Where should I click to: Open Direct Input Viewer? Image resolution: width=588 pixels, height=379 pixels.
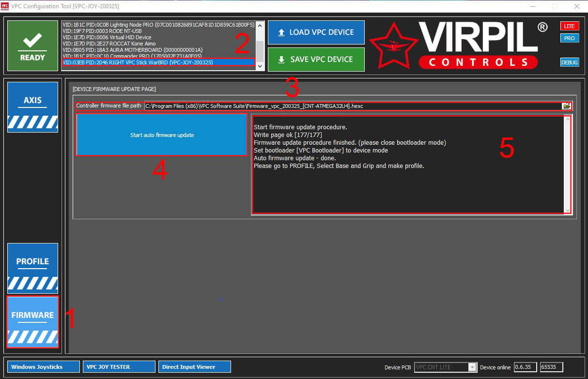tap(195, 367)
